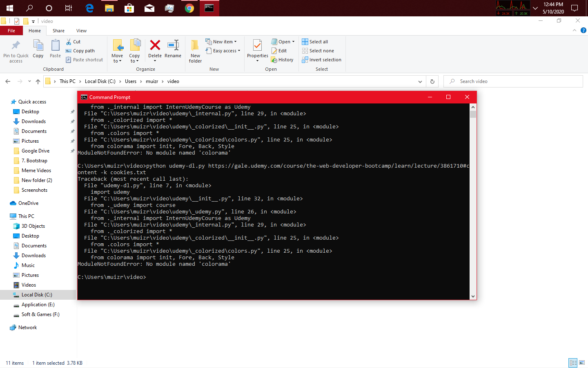
Task: Switch to the View ribbon tab
Action: click(x=81, y=31)
